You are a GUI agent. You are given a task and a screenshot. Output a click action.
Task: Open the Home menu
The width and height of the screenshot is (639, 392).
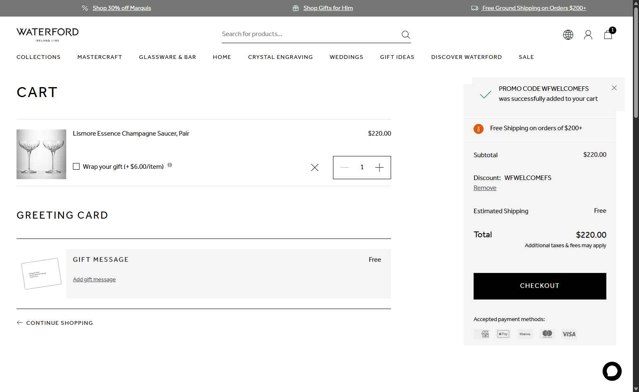tap(222, 57)
